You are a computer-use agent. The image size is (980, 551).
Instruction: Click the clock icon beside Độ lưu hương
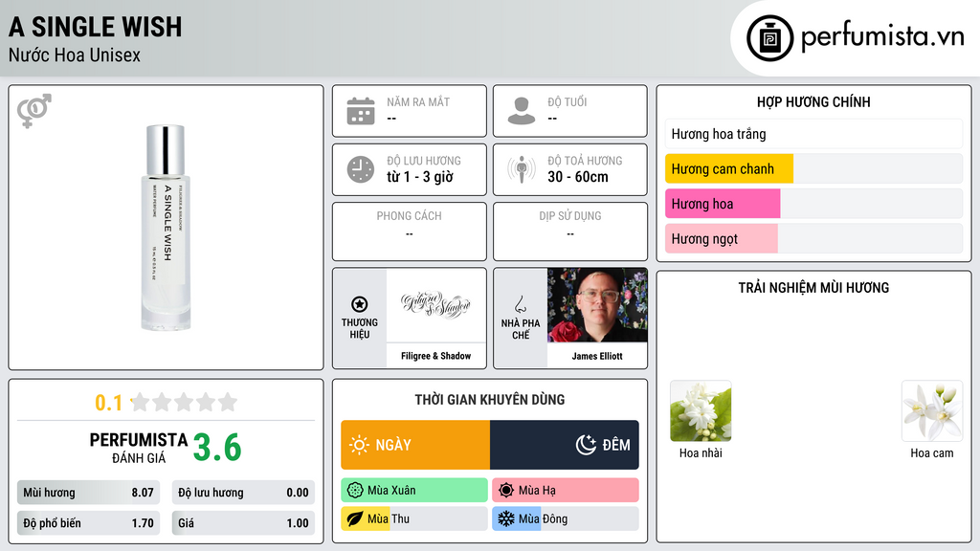[361, 169]
